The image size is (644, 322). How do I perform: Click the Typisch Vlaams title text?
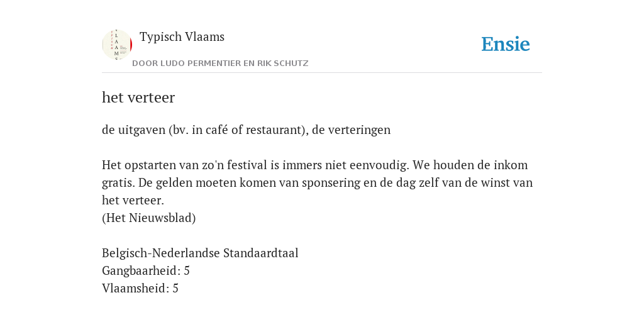click(x=182, y=37)
